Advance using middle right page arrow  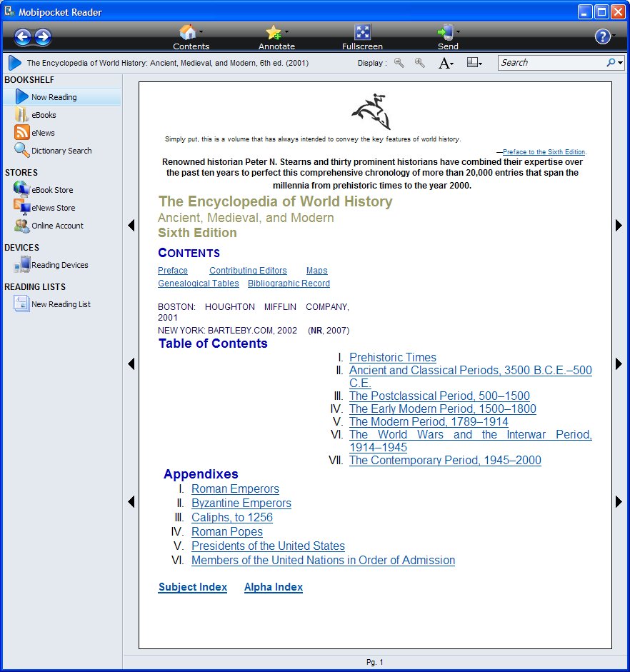tap(619, 364)
